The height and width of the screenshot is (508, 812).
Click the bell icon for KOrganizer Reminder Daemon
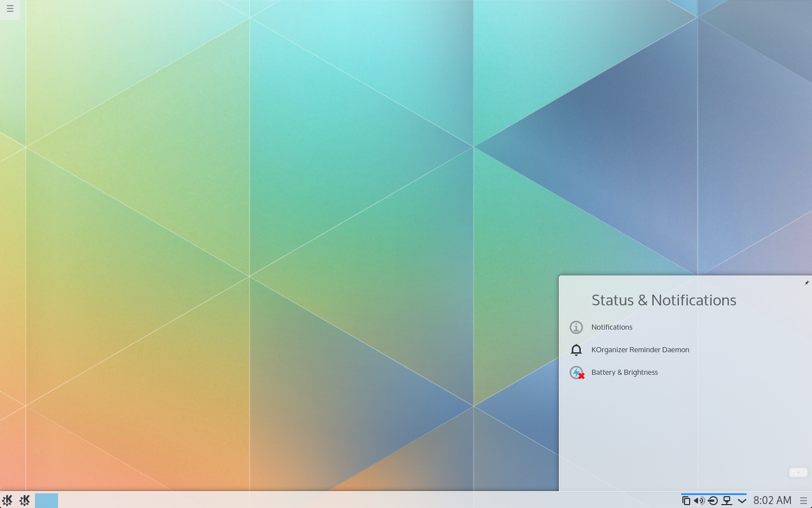click(x=576, y=350)
